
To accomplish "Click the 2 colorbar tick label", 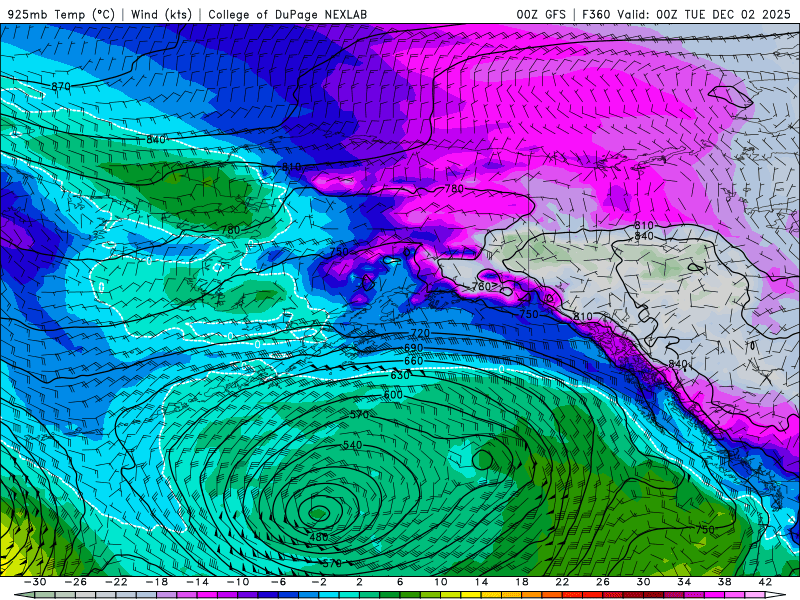I will pos(359,582).
